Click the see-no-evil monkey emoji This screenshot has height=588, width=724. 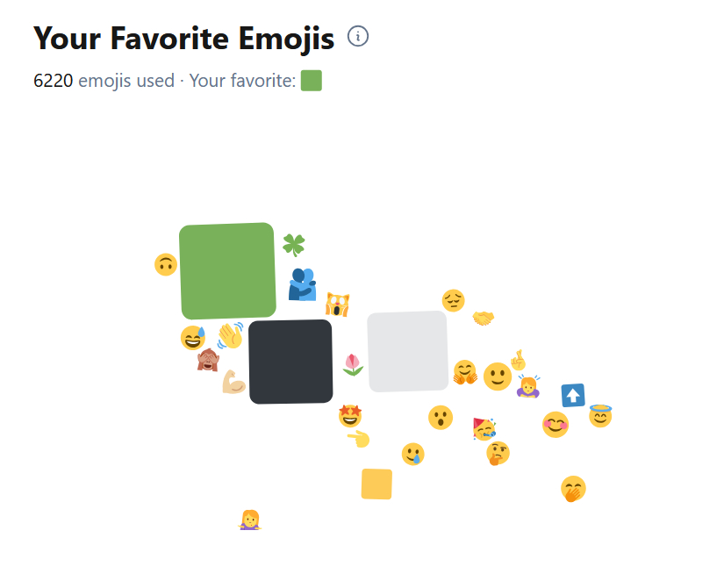tap(208, 360)
